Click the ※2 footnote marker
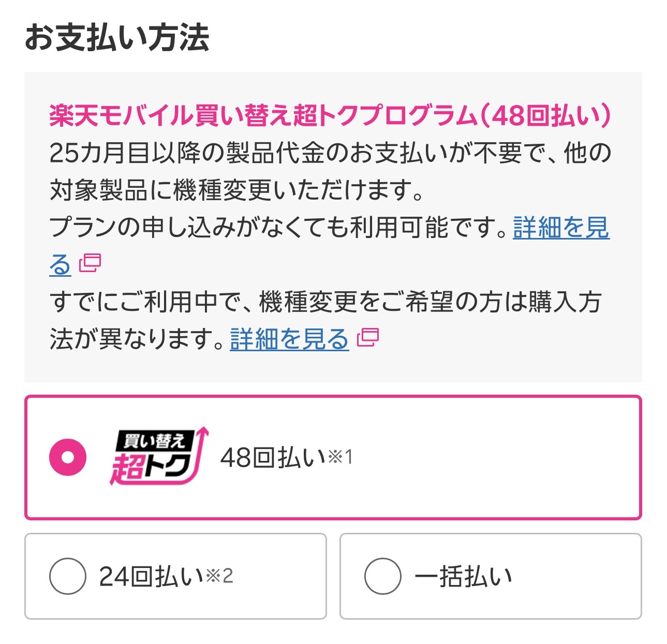 (x=220, y=575)
